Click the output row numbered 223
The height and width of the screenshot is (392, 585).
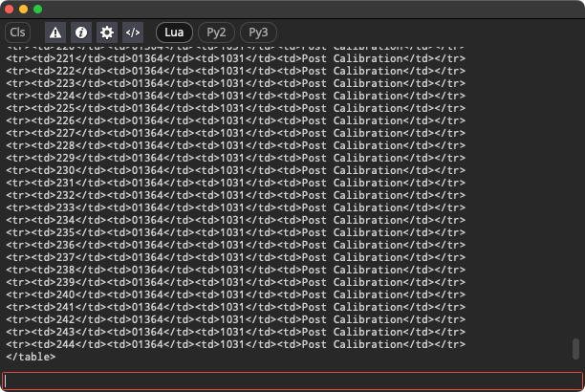pos(236,83)
